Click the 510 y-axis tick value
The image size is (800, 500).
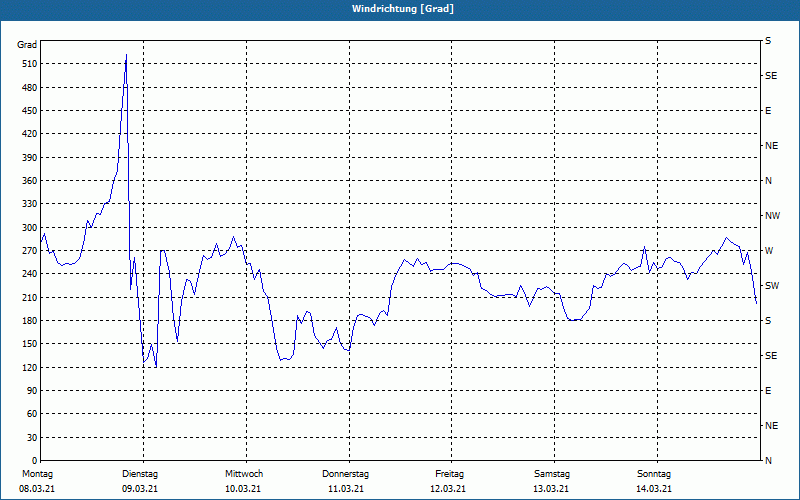pos(30,64)
